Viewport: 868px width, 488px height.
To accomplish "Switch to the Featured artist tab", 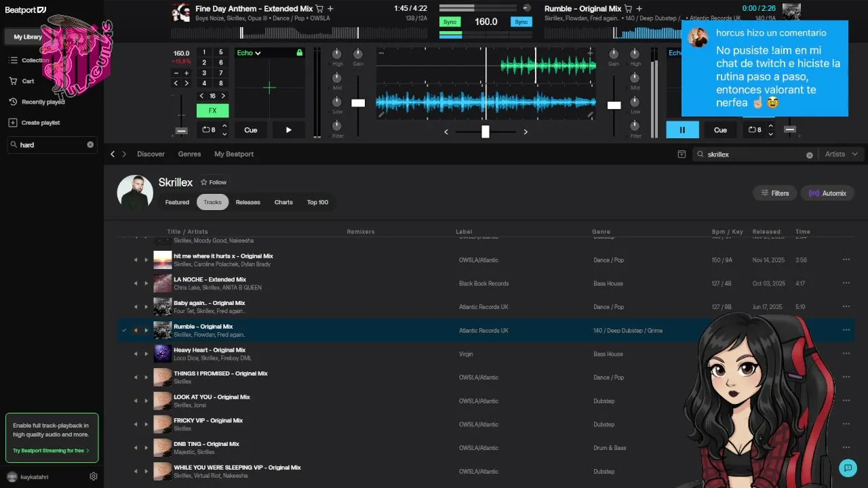I will point(177,202).
